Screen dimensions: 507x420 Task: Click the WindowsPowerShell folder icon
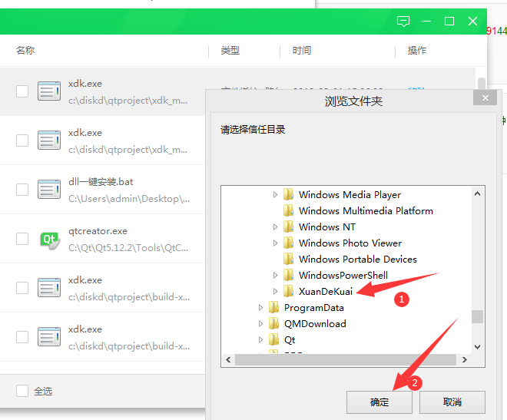click(x=288, y=276)
